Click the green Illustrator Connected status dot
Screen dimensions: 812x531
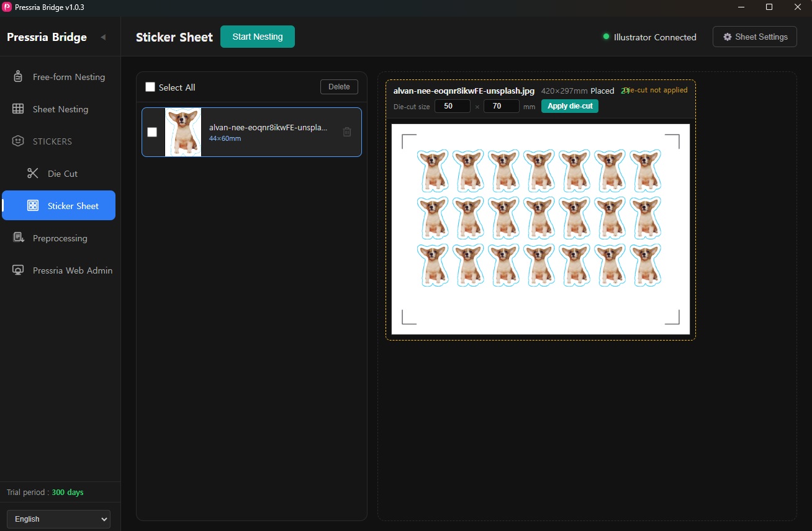pos(606,37)
